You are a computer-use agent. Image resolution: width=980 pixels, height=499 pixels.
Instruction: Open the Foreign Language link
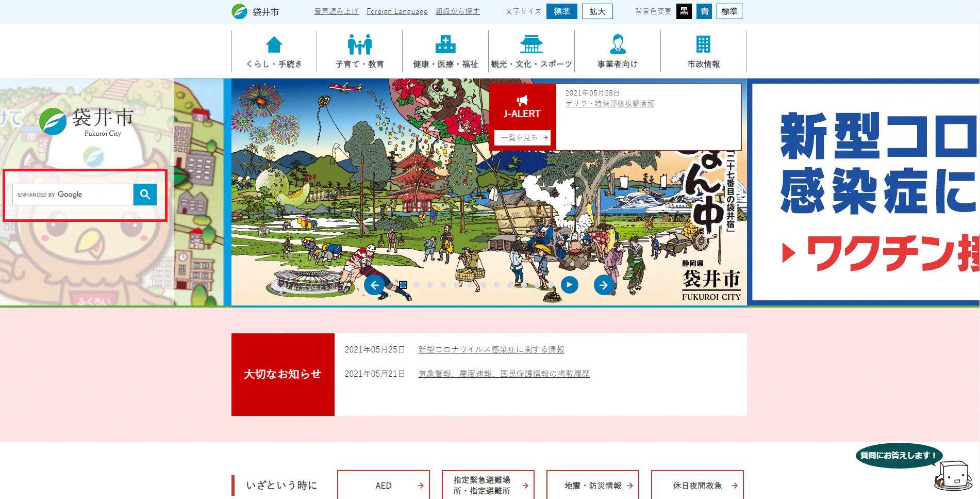pos(397,11)
